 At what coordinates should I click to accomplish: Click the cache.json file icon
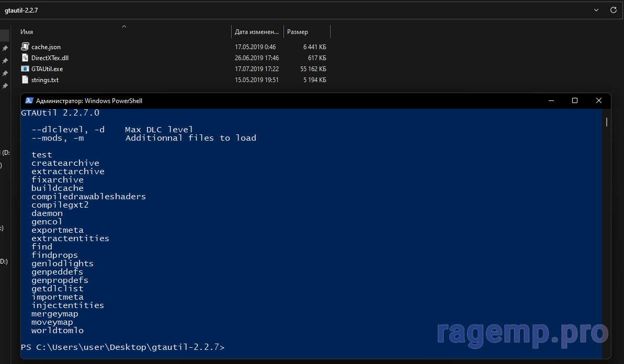25,47
